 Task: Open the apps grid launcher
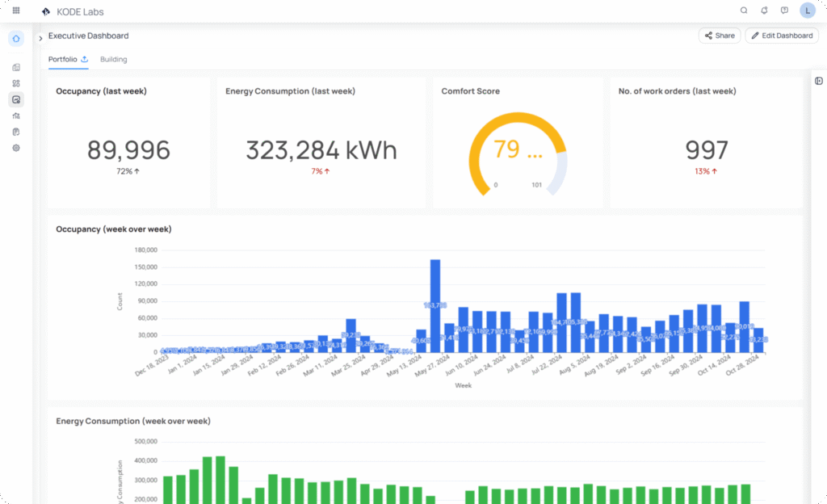pos(16,10)
